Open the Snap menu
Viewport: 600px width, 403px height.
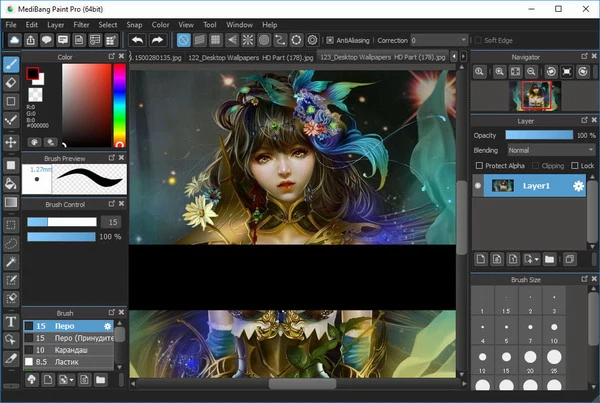point(134,25)
